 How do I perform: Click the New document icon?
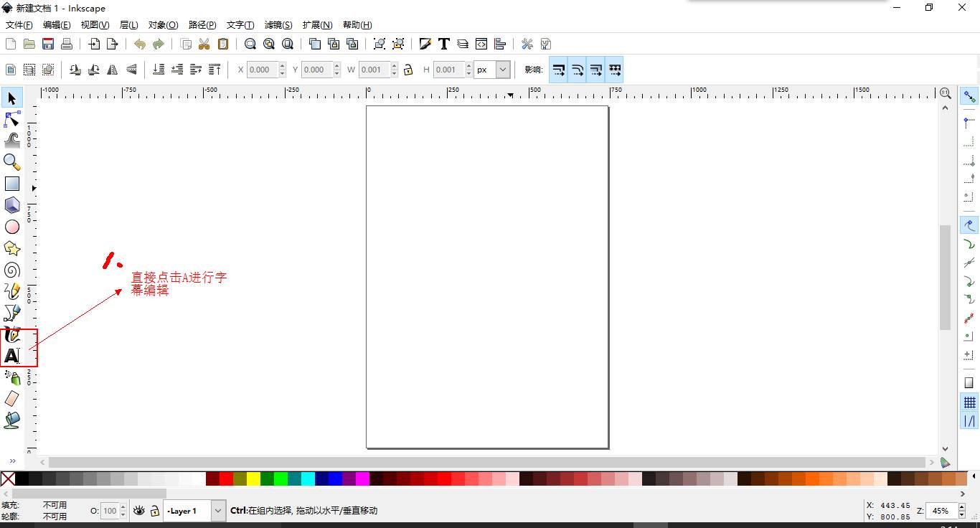tap(11, 44)
